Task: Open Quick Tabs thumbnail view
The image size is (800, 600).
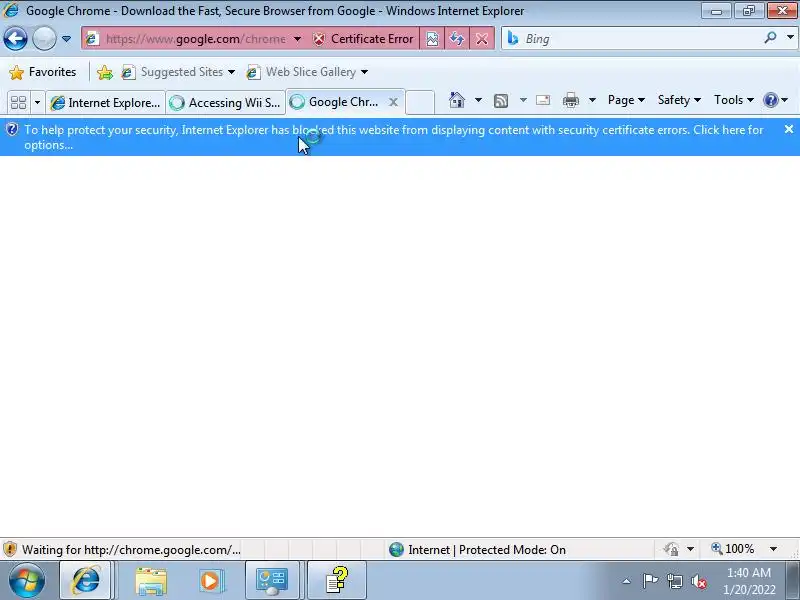Action: coord(18,103)
